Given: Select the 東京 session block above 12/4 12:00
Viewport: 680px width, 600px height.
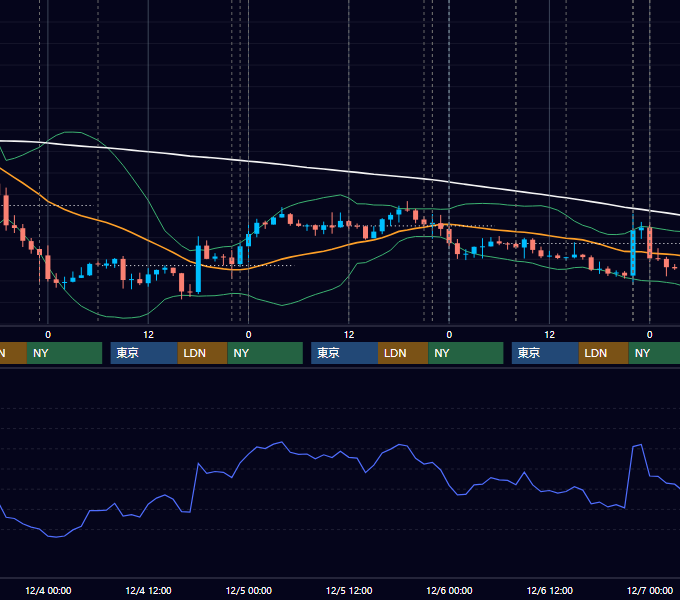Looking at the screenshot, I should point(144,353).
